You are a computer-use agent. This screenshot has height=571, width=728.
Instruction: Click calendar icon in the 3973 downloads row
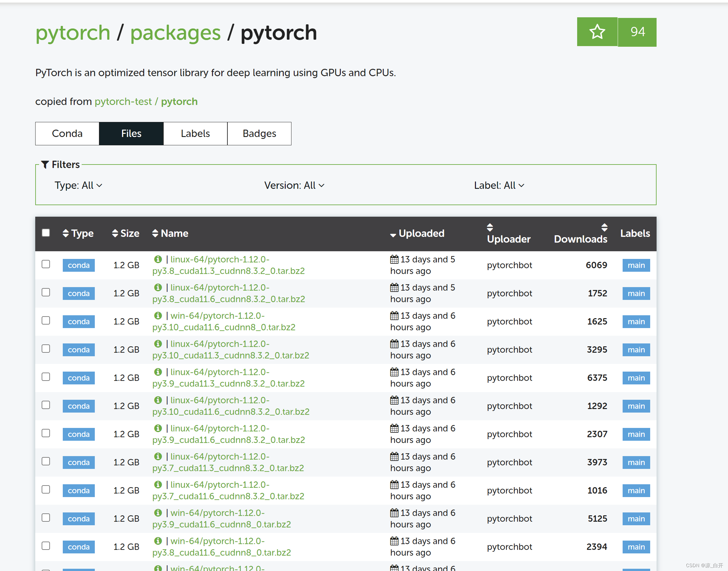click(394, 456)
